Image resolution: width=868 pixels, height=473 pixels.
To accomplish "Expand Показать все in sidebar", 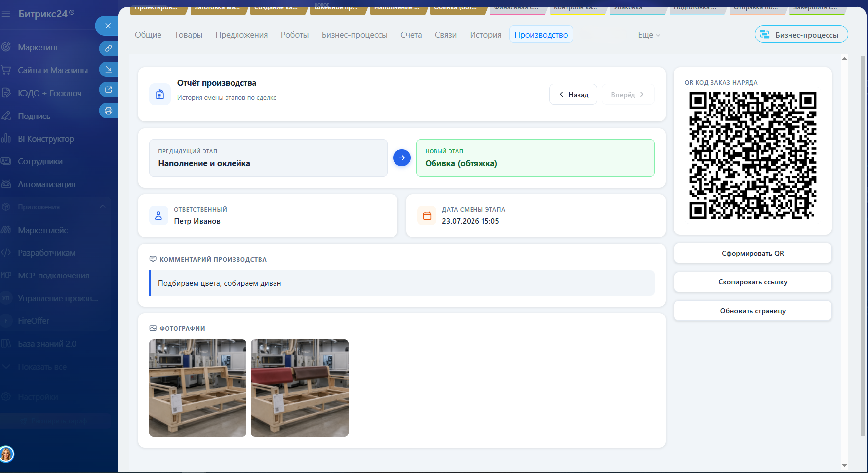I will (42, 367).
